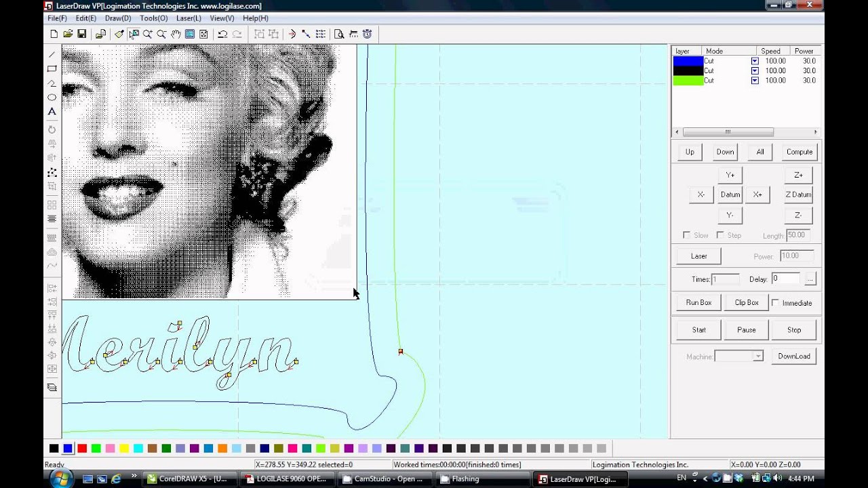This screenshot has height=488, width=868.
Task: Select the Line drawing tool
Action: click(x=52, y=54)
